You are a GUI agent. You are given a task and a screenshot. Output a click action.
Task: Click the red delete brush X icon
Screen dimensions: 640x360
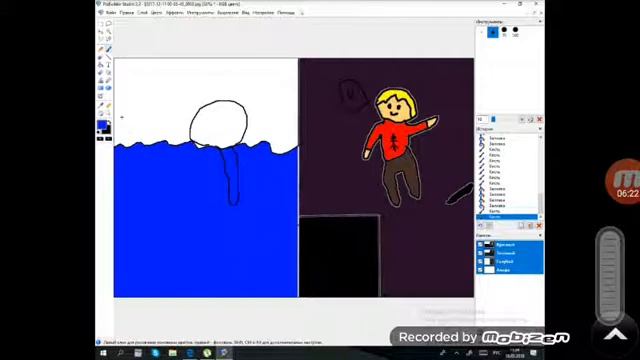[x=539, y=119]
